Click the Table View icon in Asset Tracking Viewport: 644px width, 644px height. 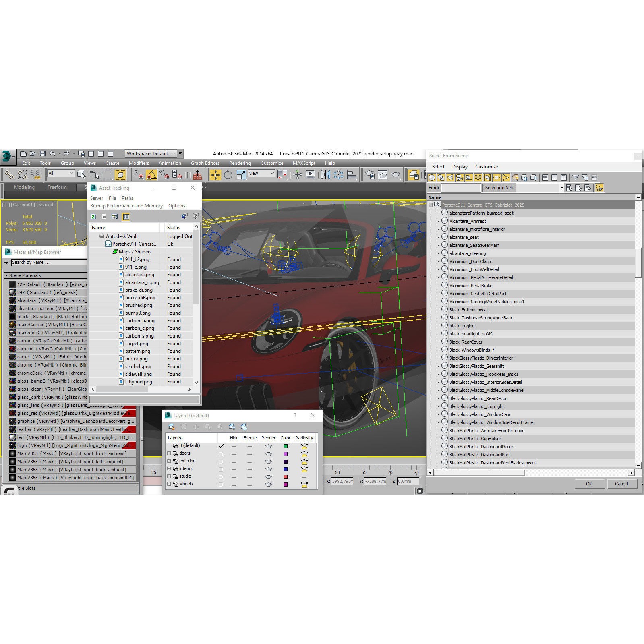tap(126, 217)
